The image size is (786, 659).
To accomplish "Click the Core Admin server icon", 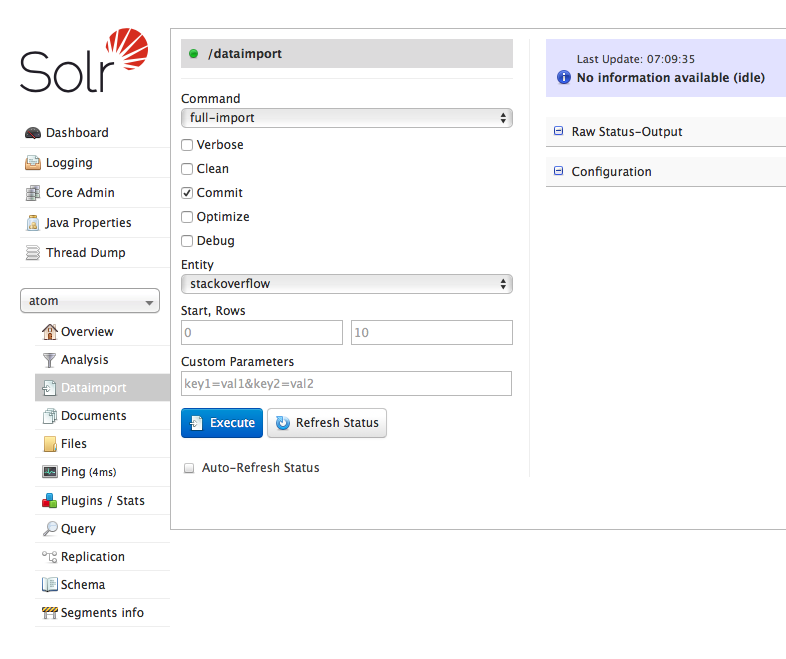I will point(33,192).
